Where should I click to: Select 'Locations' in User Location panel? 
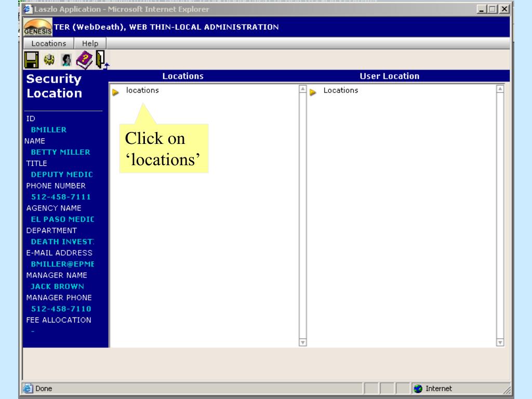tap(341, 90)
